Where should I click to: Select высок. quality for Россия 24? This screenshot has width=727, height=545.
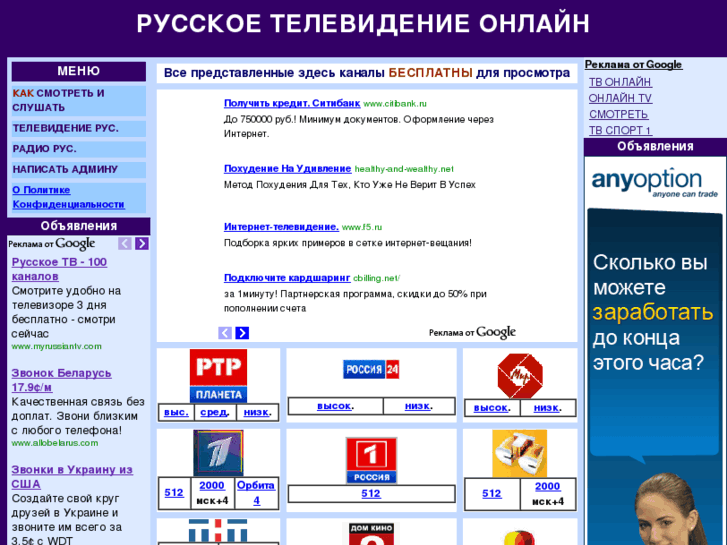point(336,406)
